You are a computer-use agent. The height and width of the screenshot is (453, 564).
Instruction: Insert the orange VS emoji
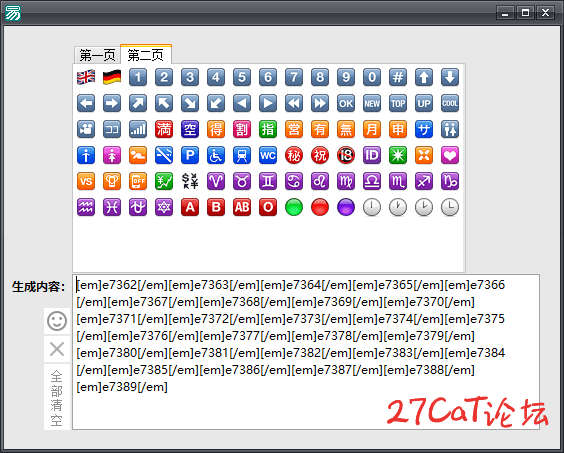tap(86, 181)
